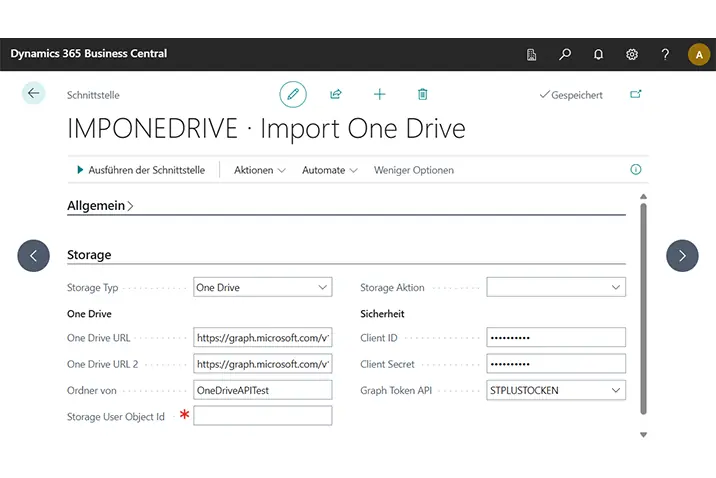Click the One Drive URL 2 field
Viewport: 716px width, 478px height.
[x=263, y=364]
